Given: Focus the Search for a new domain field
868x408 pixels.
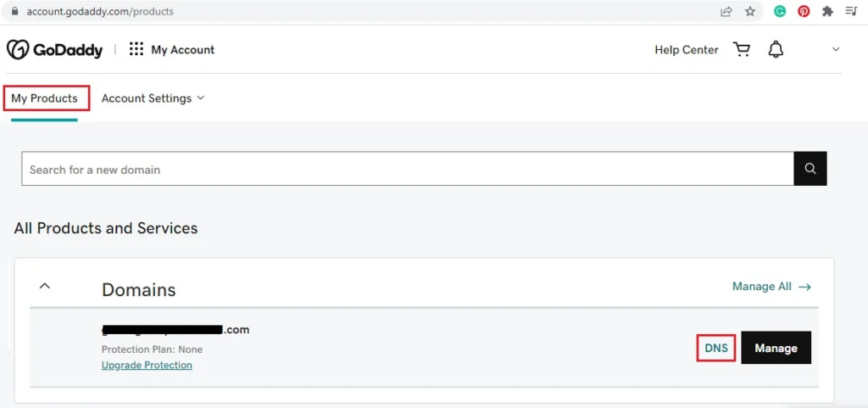Looking at the screenshot, I should (408, 169).
